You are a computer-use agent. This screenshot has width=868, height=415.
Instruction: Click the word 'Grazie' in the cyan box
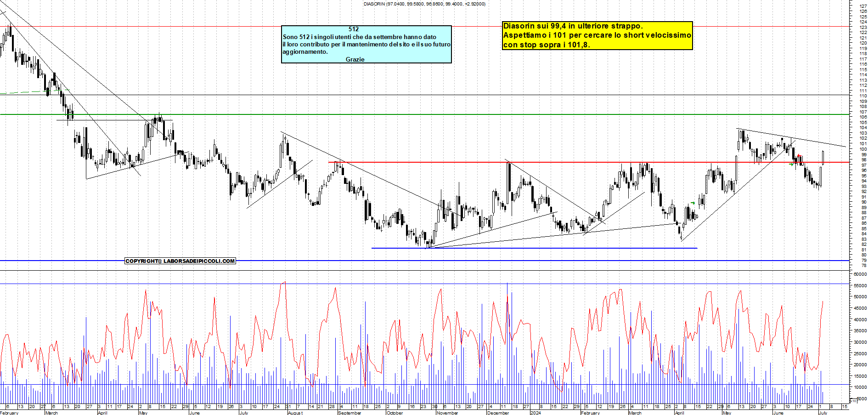coord(355,59)
